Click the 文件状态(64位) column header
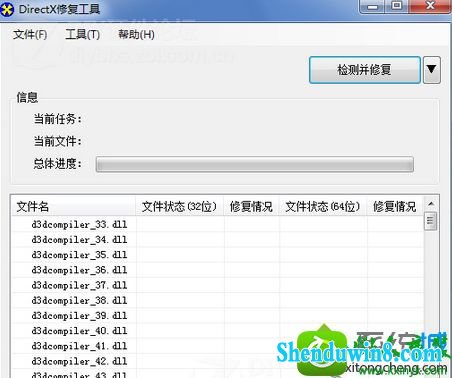Viewport: 452px width, 378px height. (323, 207)
